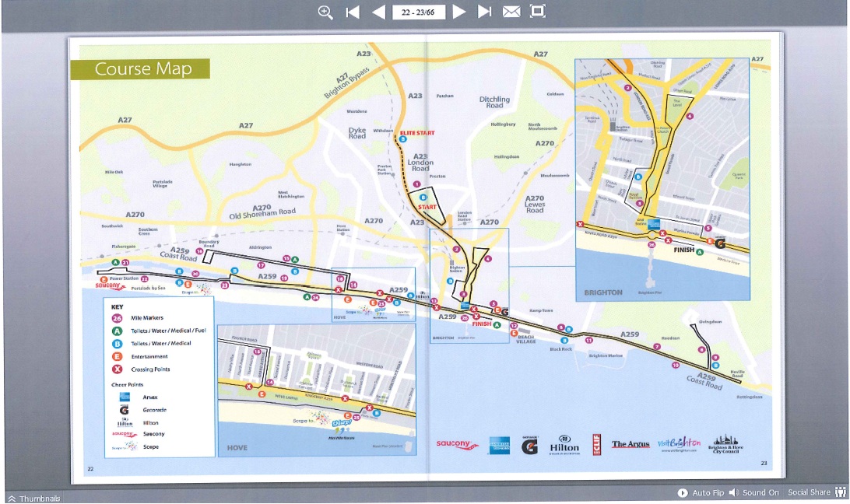850x504 pixels.
Task: Click the map KEY legend box
Action: [159, 377]
